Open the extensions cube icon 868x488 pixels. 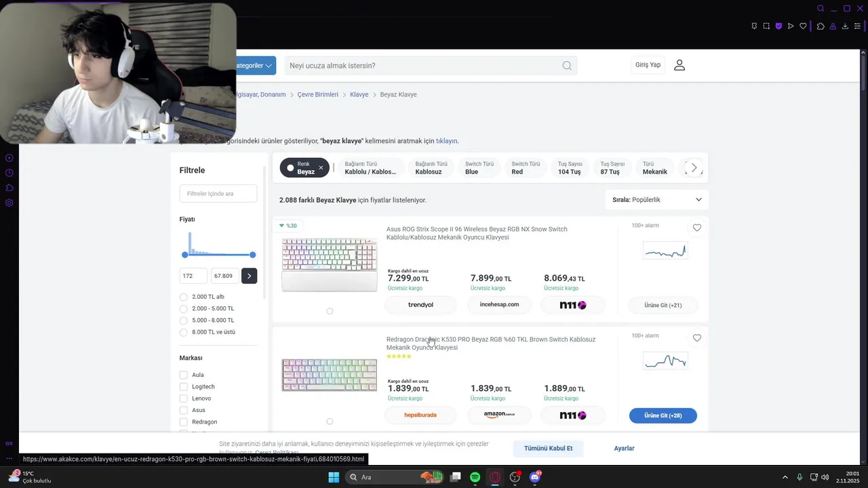(x=821, y=26)
